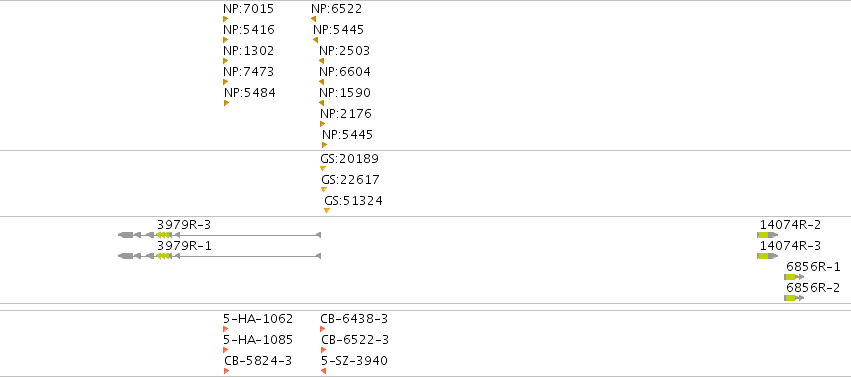Click the GS:51324 down-arrow marker
851x377 pixels.
click(327, 210)
